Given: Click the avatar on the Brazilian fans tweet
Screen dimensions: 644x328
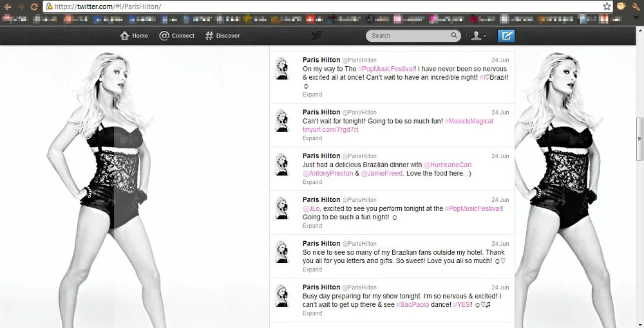Looking at the screenshot, I should click(283, 251).
